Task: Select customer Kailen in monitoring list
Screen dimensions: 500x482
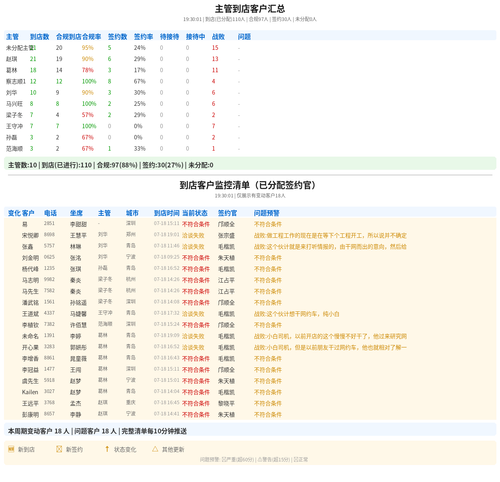Action: click(x=30, y=392)
